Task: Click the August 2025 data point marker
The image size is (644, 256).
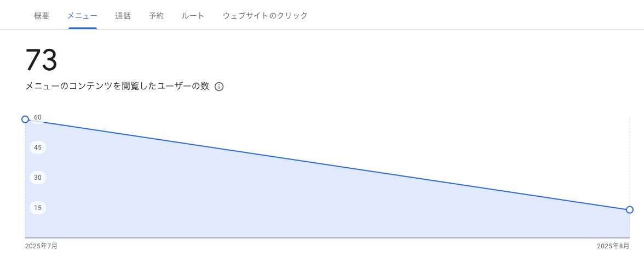Action: pos(630,209)
